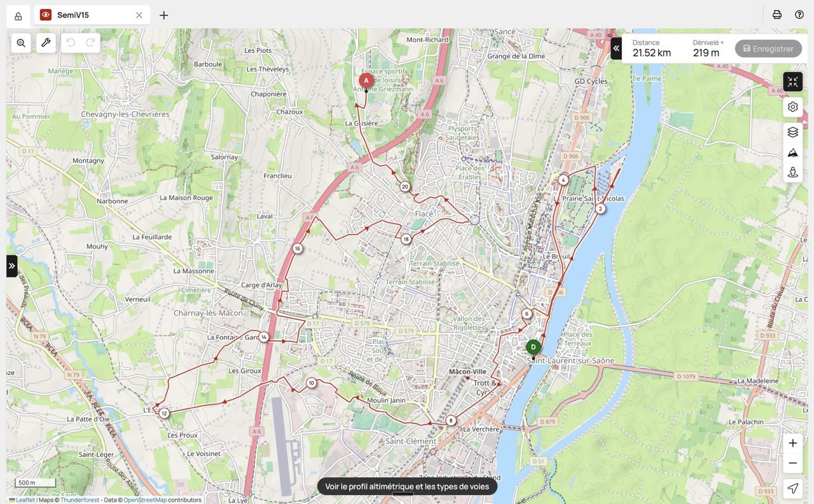This screenshot has height=504, width=814.
Task: Open map settings gear icon
Action: pyautogui.click(x=792, y=107)
